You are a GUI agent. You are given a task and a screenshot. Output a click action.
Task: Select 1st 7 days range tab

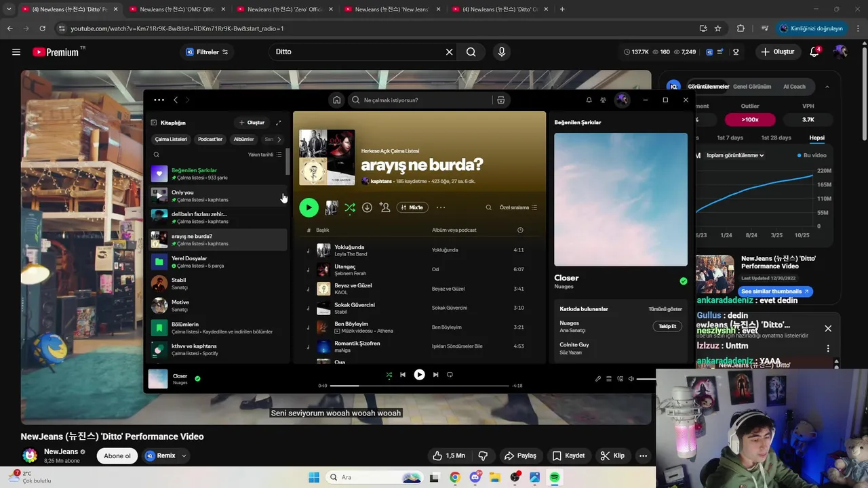click(x=730, y=138)
